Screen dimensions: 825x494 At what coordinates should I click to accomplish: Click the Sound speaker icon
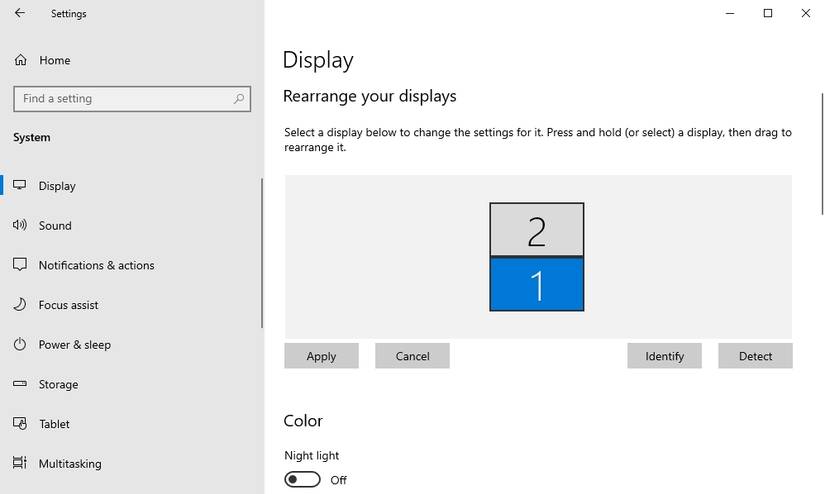click(x=20, y=226)
